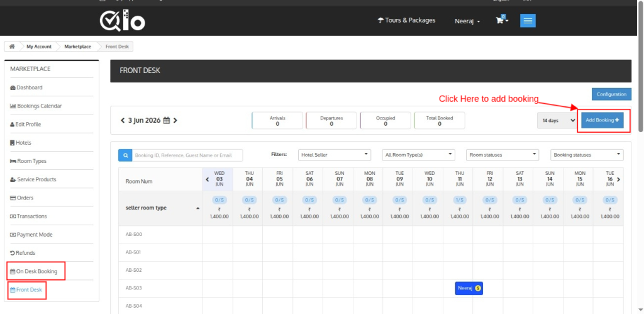
Task: Shift date columns forward with right arrow
Action: click(x=619, y=179)
